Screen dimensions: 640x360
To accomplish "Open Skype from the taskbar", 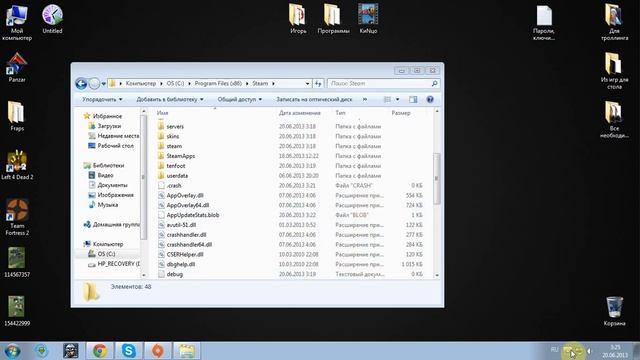I will 129,351.
